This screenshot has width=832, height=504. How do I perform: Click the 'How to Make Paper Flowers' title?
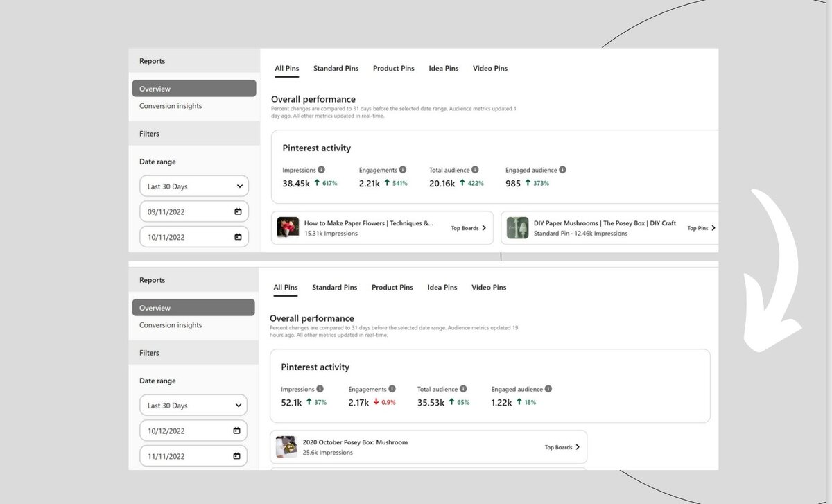(x=369, y=223)
